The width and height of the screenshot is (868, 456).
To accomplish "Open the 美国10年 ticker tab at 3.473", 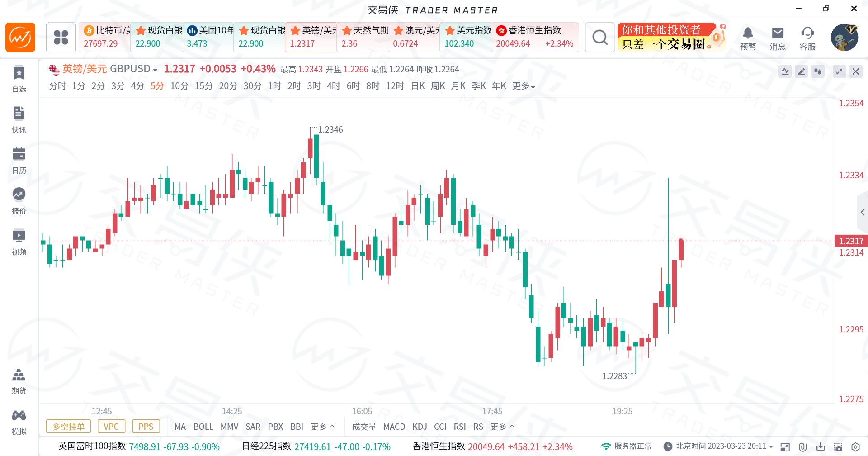I will [x=208, y=37].
